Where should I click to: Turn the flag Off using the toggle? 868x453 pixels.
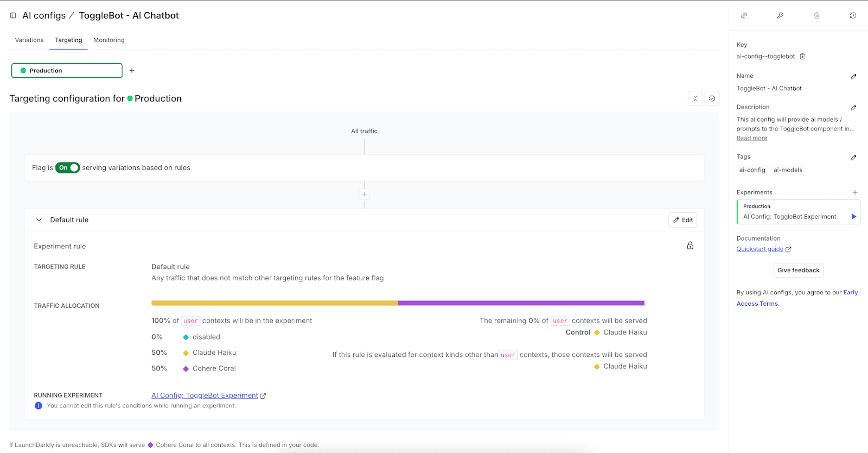[x=67, y=168]
